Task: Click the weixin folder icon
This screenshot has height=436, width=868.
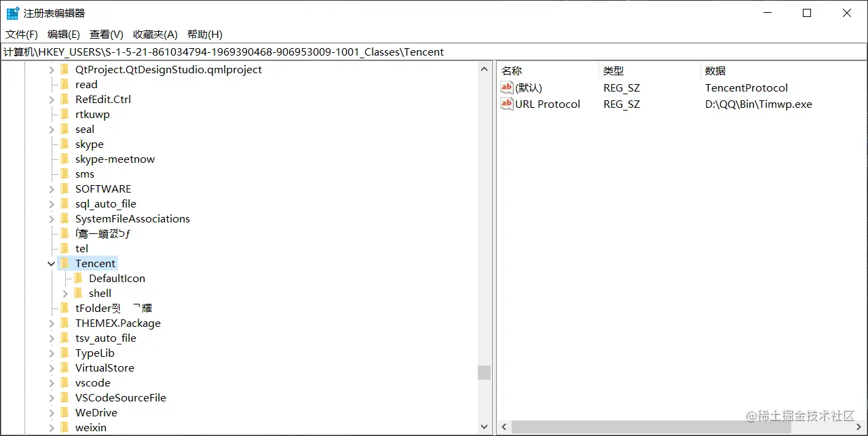Action: click(65, 427)
